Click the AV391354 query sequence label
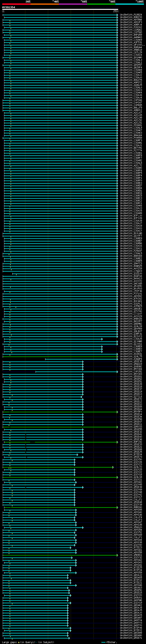The image size is (146, 644). tap(8, 8)
